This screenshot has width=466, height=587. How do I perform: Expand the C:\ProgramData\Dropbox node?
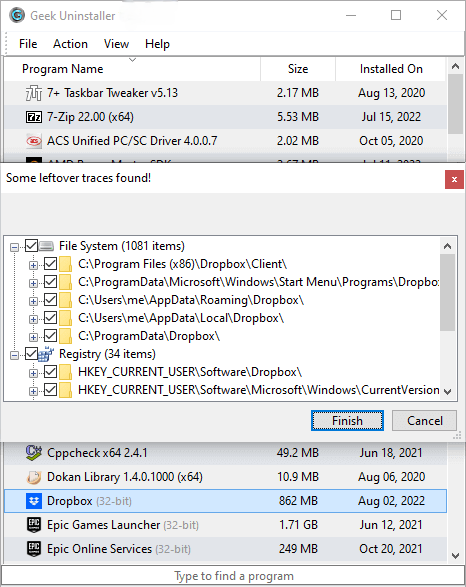(x=33, y=337)
